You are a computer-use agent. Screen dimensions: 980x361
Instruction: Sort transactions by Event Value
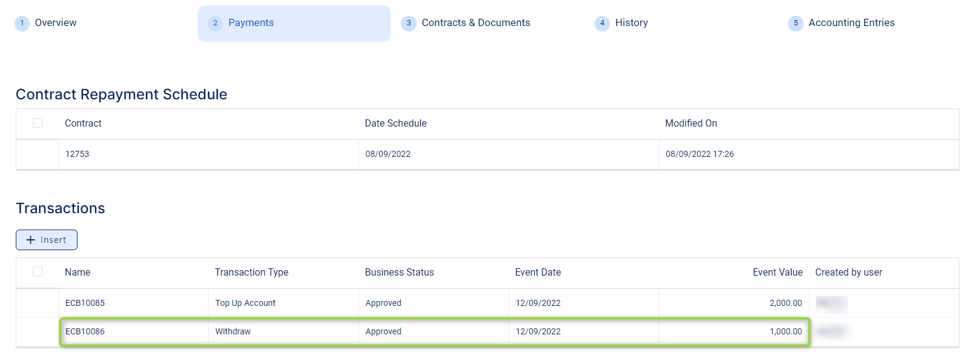(x=777, y=273)
